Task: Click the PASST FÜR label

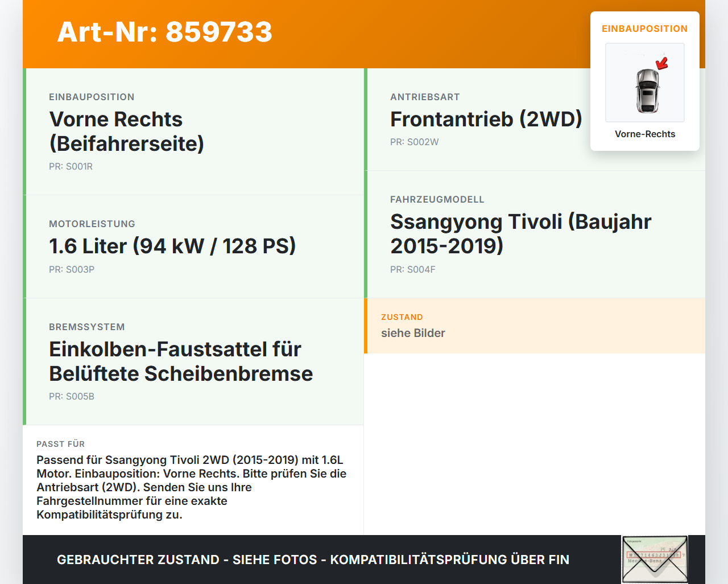Action: click(x=60, y=444)
